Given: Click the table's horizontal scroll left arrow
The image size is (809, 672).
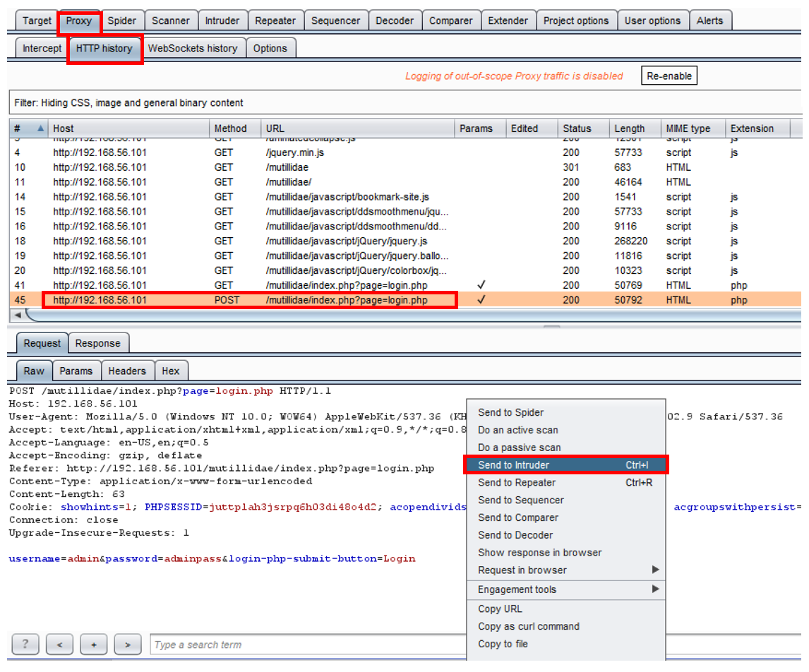Looking at the screenshot, I should pyautogui.click(x=17, y=315).
